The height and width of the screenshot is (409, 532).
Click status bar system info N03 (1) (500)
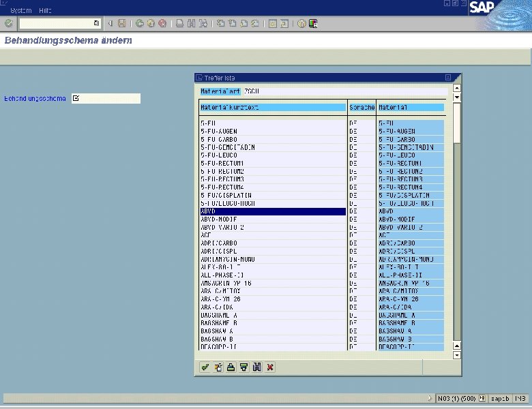[x=457, y=399]
